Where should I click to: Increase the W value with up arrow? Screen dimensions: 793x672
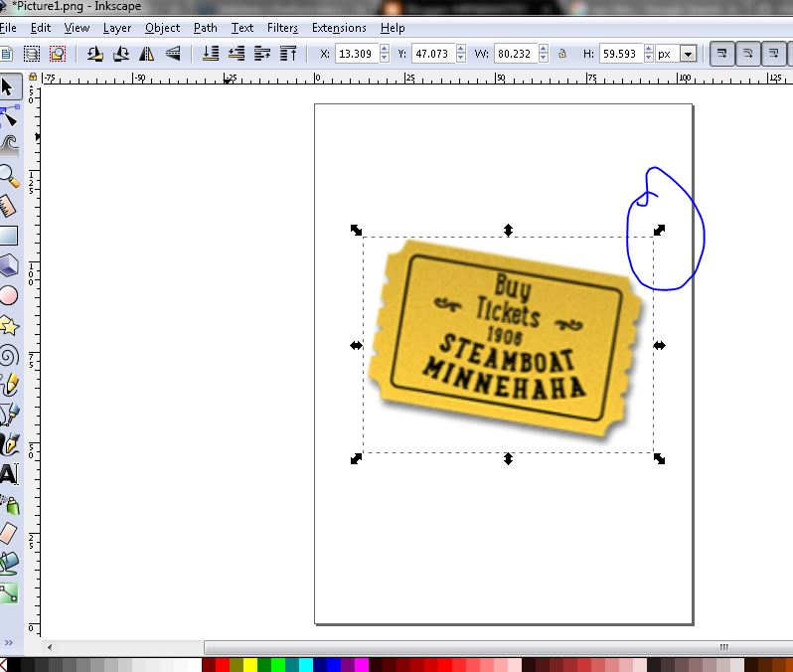544,49
